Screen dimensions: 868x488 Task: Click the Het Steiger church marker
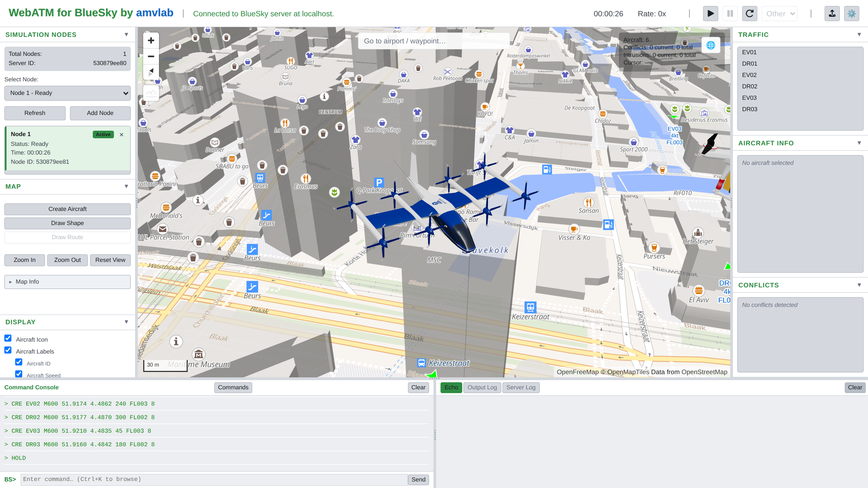tap(698, 233)
